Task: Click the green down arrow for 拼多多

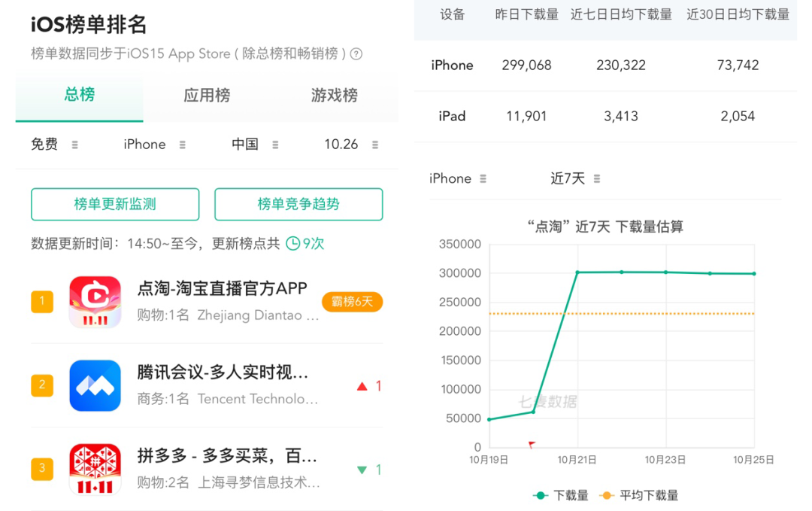Action: click(x=362, y=470)
